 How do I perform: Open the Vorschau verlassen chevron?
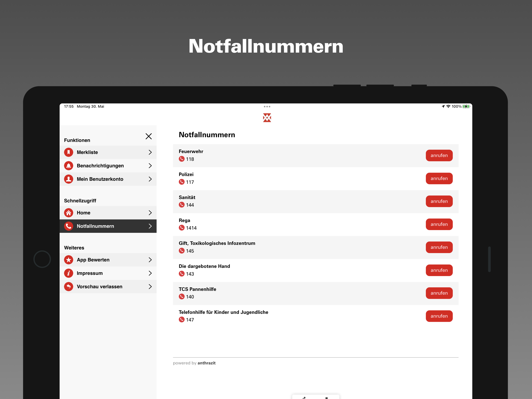[x=150, y=287]
